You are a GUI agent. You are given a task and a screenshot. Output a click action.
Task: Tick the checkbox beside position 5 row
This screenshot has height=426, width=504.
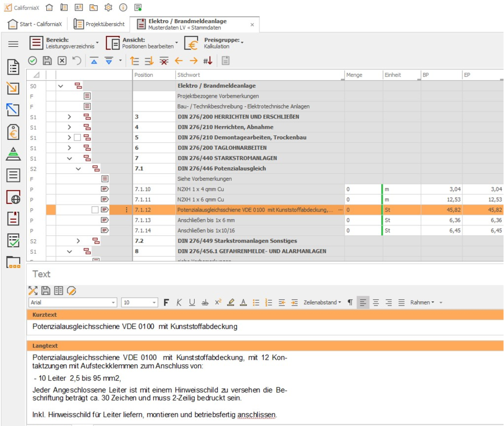click(77, 138)
